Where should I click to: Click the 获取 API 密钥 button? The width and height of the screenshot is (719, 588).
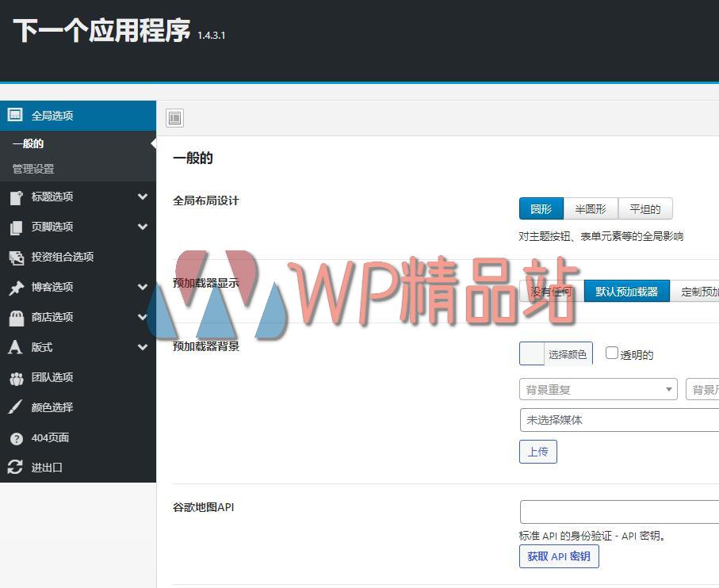click(559, 556)
